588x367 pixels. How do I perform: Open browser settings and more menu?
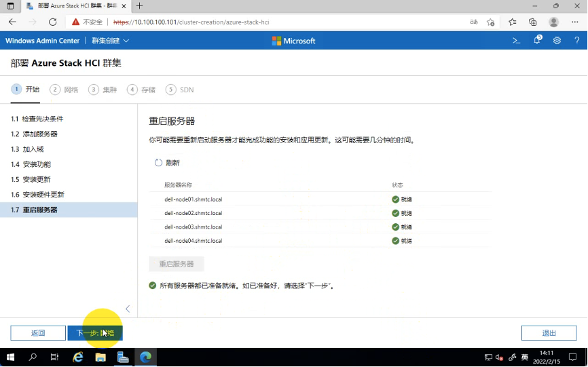coord(575,22)
